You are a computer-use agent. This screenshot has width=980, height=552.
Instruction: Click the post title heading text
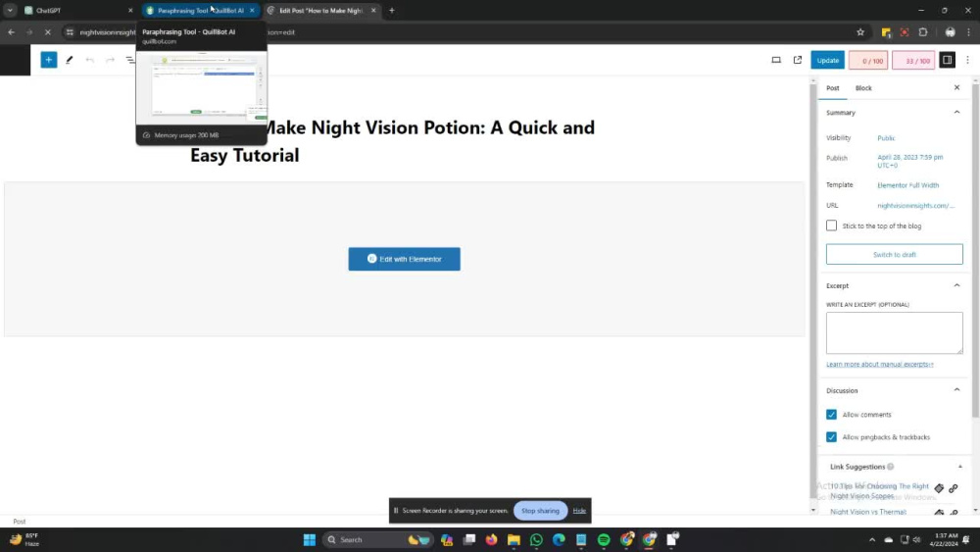coord(393,141)
